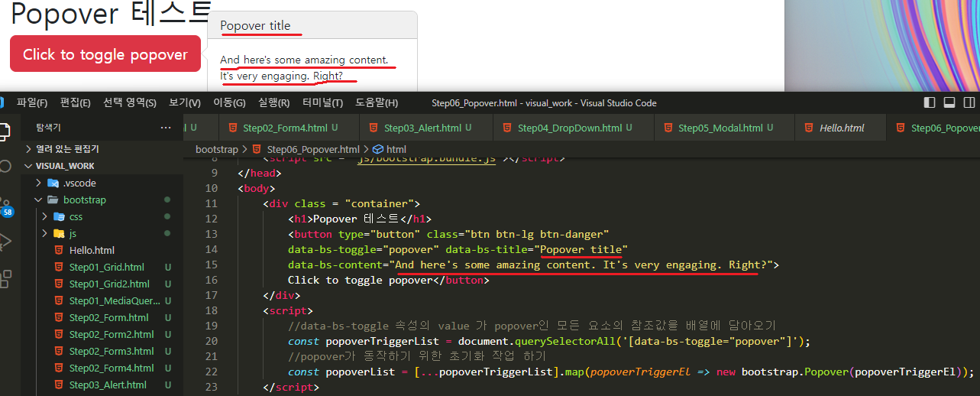Open the 선택 영역(S) menu
The width and height of the screenshot is (980, 396).
(x=130, y=102)
